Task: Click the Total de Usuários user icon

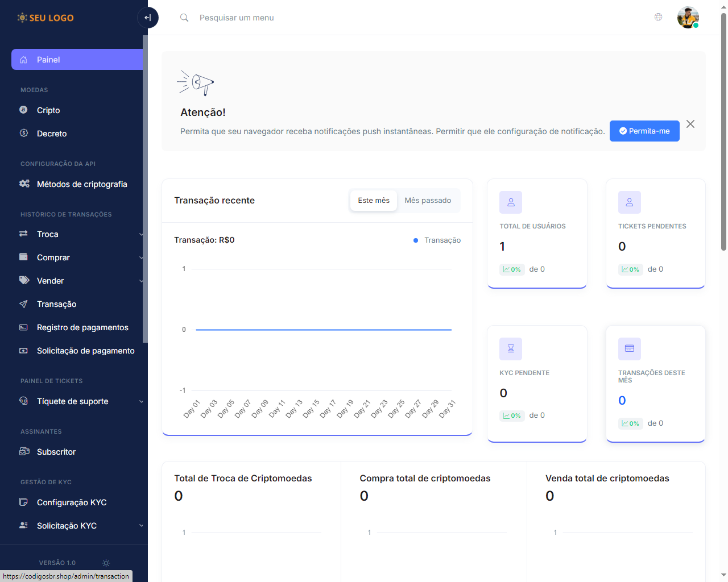Action: point(511,202)
